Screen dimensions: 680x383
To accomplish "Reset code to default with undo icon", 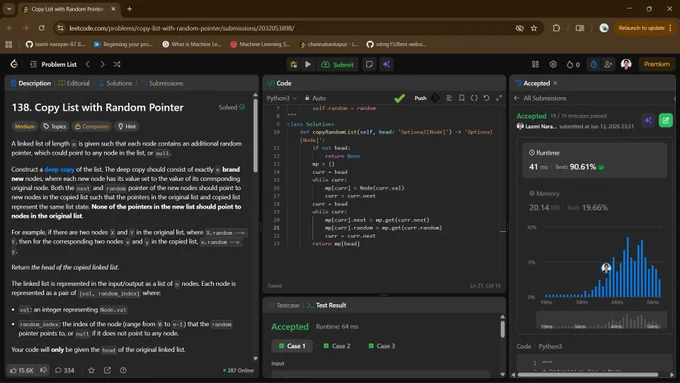I will point(487,98).
